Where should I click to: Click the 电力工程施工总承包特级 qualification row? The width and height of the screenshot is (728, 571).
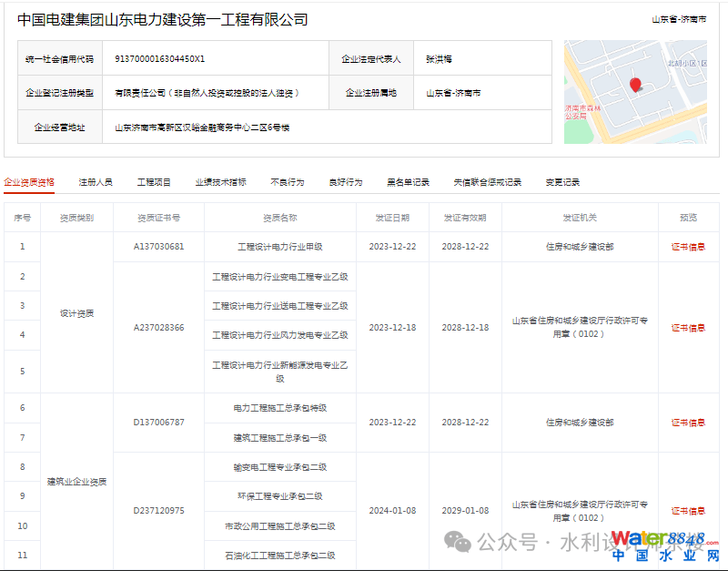[x=279, y=408]
